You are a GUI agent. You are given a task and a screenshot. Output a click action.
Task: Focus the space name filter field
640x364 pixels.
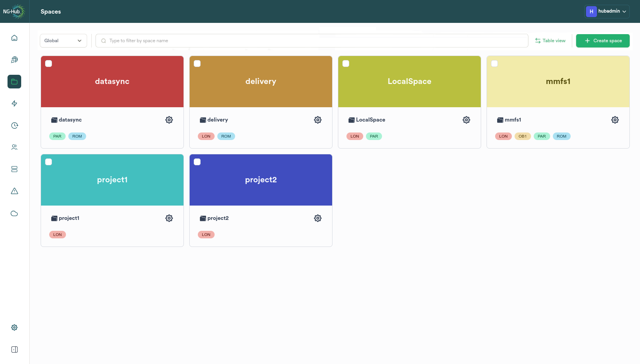coord(312,41)
